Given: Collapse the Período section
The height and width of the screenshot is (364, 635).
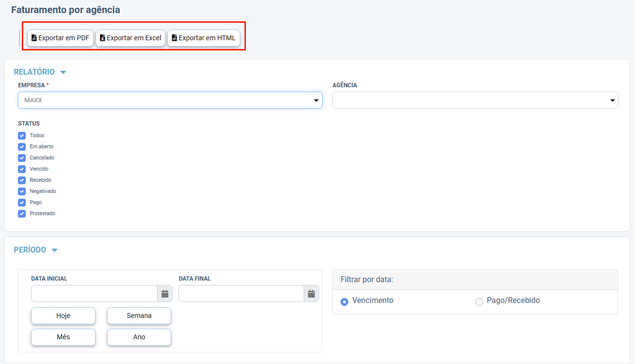Looking at the screenshot, I should tap(35, 250).
